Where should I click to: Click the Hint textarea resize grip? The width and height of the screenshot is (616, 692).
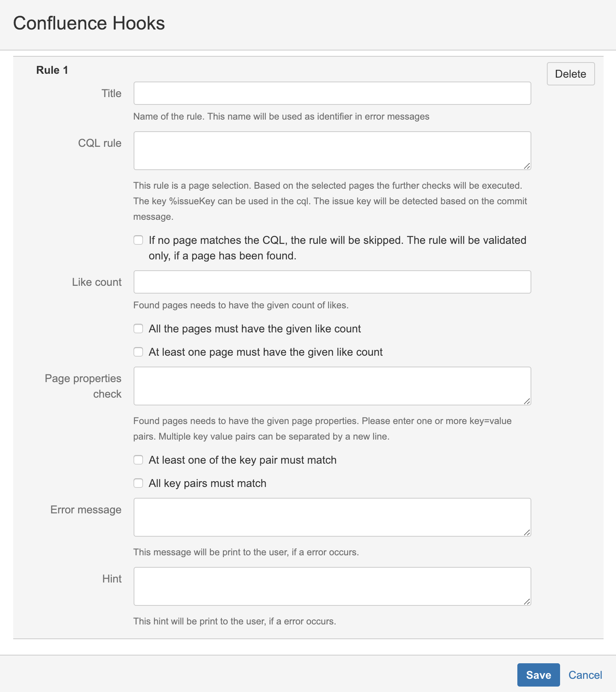[x=527, y=602]
